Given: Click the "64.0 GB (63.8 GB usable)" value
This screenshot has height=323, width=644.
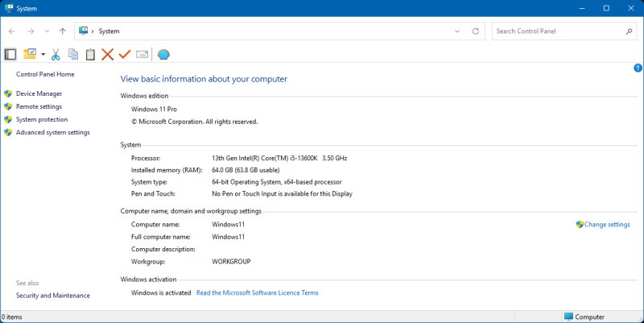Looking at the screenshot, I should pyautogui.click(x=246, y=170).
